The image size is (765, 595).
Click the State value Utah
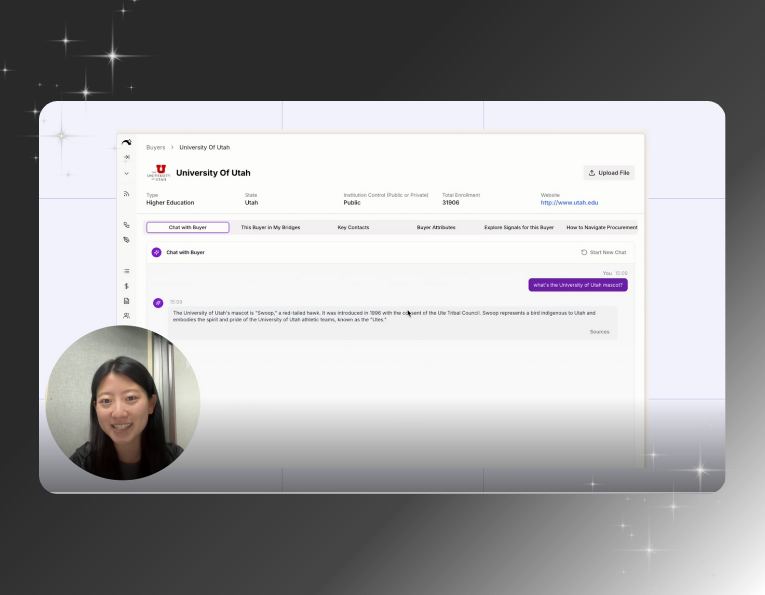(x=251, y=202)
